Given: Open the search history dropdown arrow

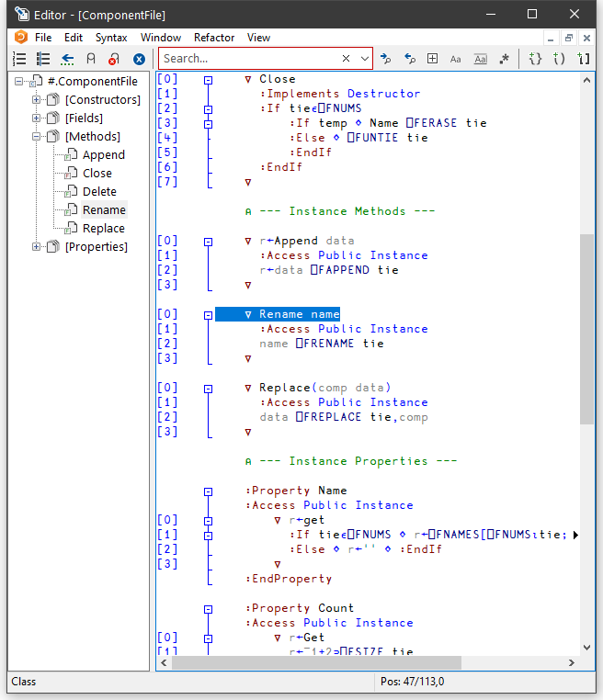Looking at the screenshot, I should 365,59.
